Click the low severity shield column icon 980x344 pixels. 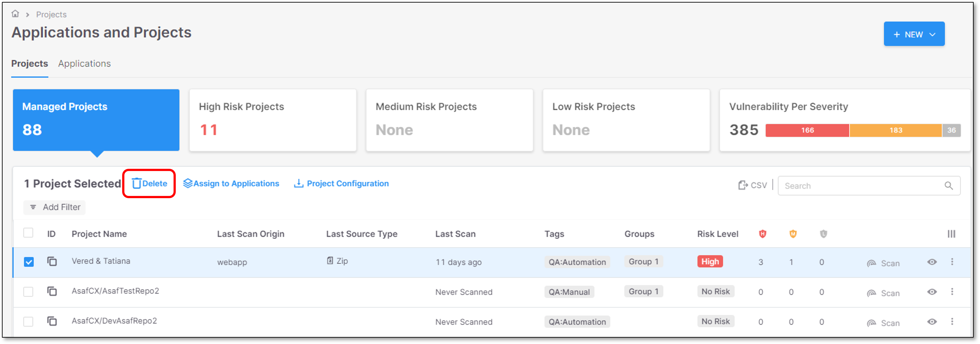pos(823,234)
